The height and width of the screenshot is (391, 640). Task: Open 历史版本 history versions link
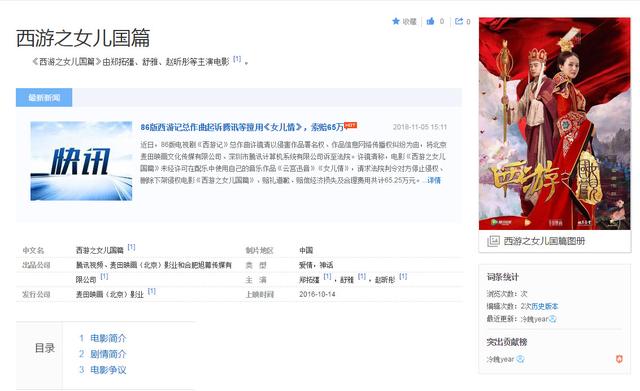tap(544, 306)
